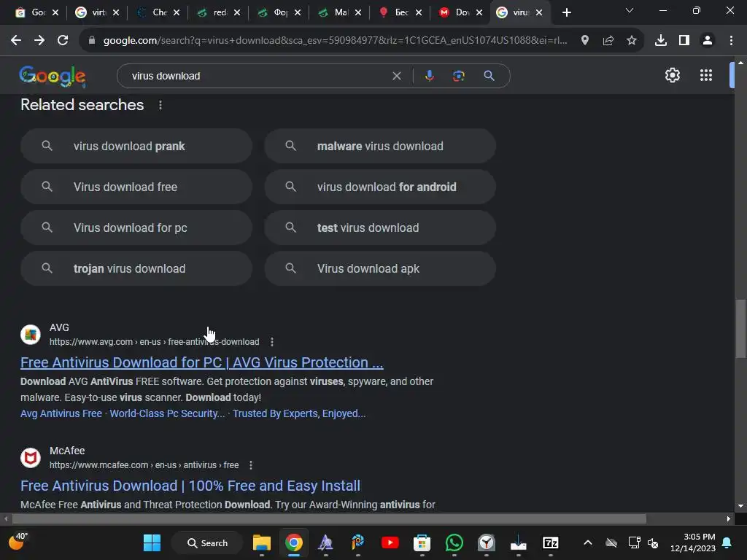
Task: Select 'Virus download free' suggestion
Action: [136, 187]
